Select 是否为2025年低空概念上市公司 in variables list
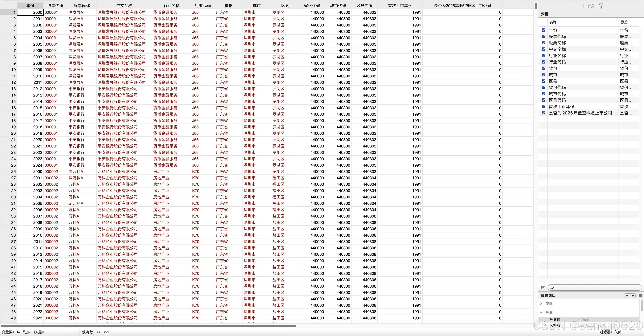Image resolution: width=644 pixels, height=336 pixels. click(580, 113)
